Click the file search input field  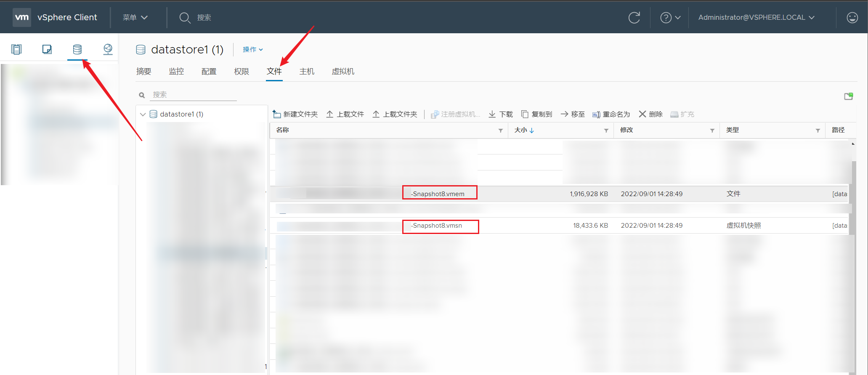click(194, 95)
